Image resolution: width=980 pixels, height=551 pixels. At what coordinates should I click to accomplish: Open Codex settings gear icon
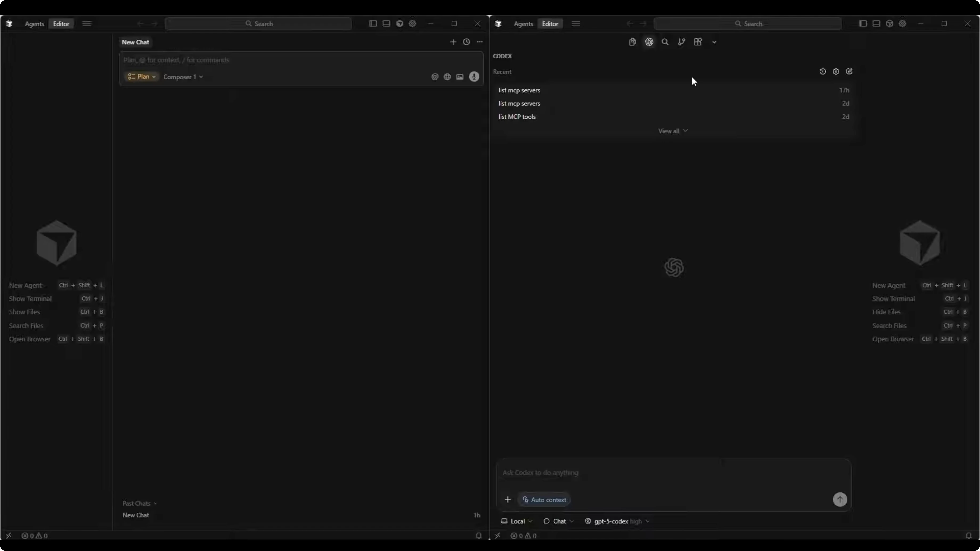coord(836,72)
